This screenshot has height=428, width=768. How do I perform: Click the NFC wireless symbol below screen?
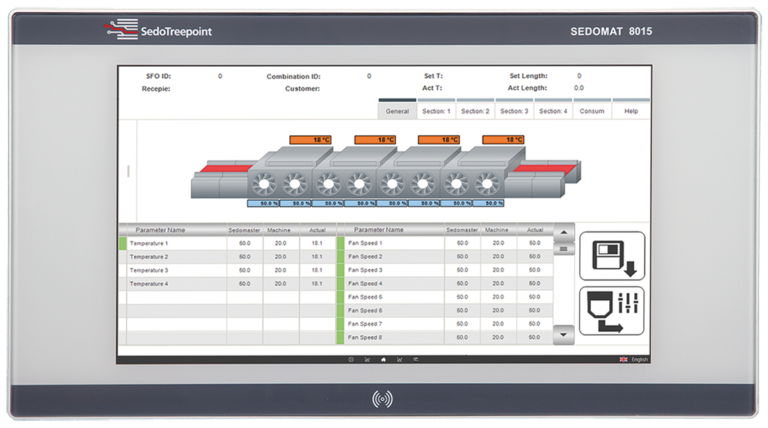coord(383,399)
